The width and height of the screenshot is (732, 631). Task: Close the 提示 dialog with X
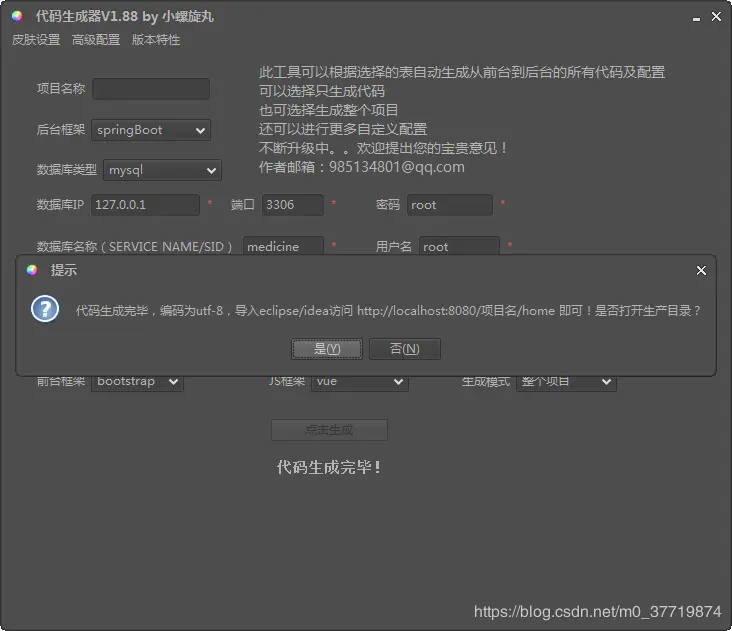coord(701,271)
